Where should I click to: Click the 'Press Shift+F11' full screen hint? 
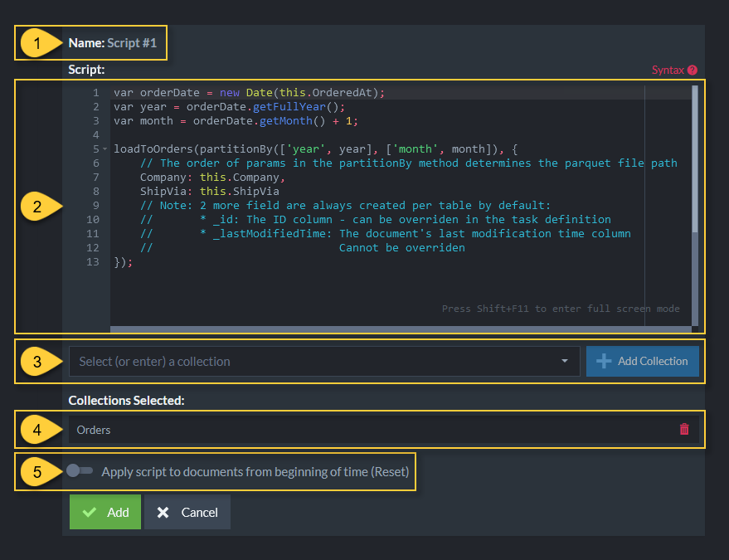pyautogui.click(x=561, y=309)
